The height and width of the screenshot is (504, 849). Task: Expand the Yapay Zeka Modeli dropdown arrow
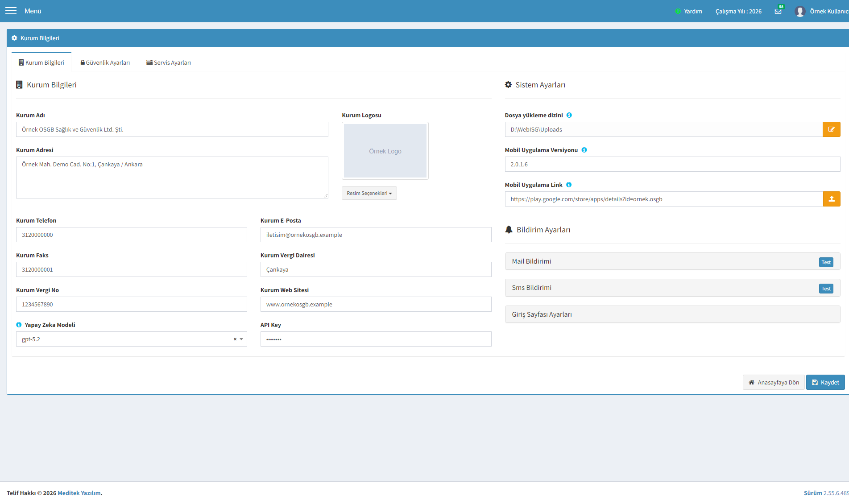(241, 339)
